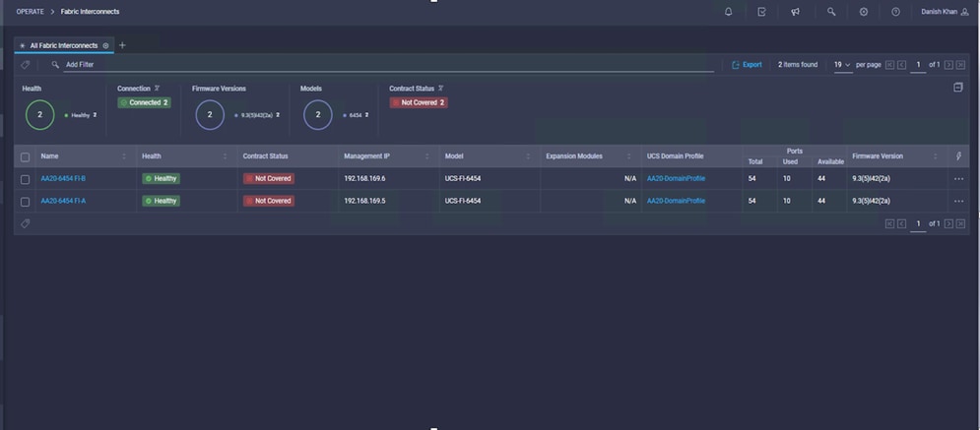The height and width of the screenshot is (430, 980).
Task: Open the announcements megaphone icon
Action: pyautogui.click(x=795, y=12)
